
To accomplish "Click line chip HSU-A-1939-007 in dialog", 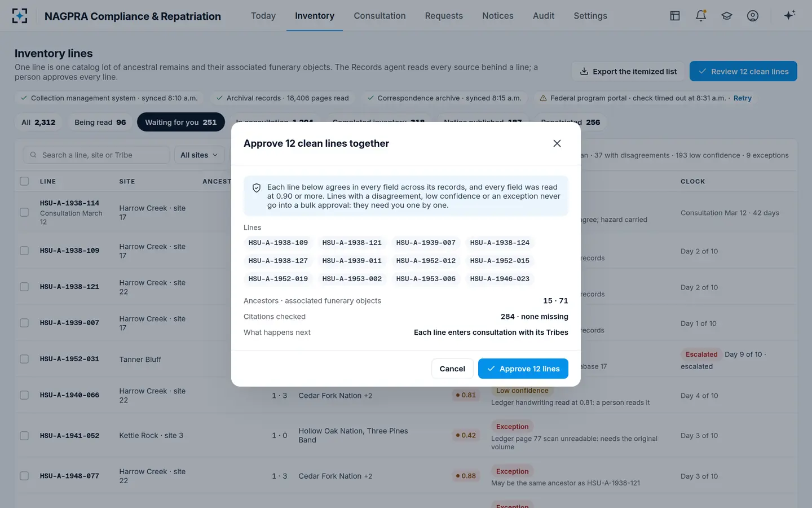I will point(426,243).
